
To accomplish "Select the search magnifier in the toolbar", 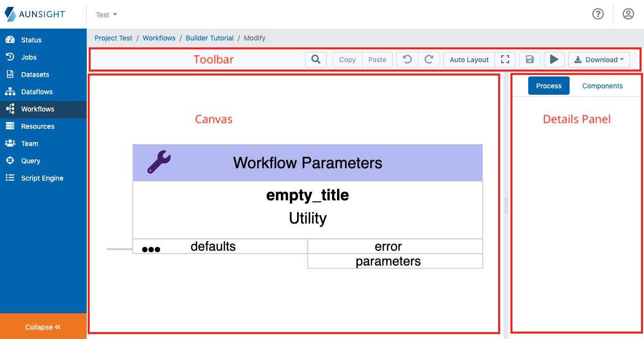I will point(316,59).
